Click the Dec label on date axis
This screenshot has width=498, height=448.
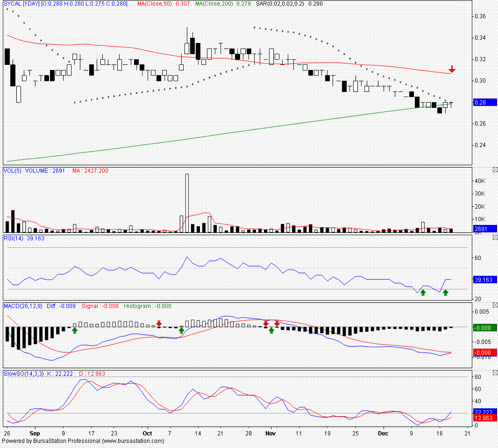coord(383,434)
